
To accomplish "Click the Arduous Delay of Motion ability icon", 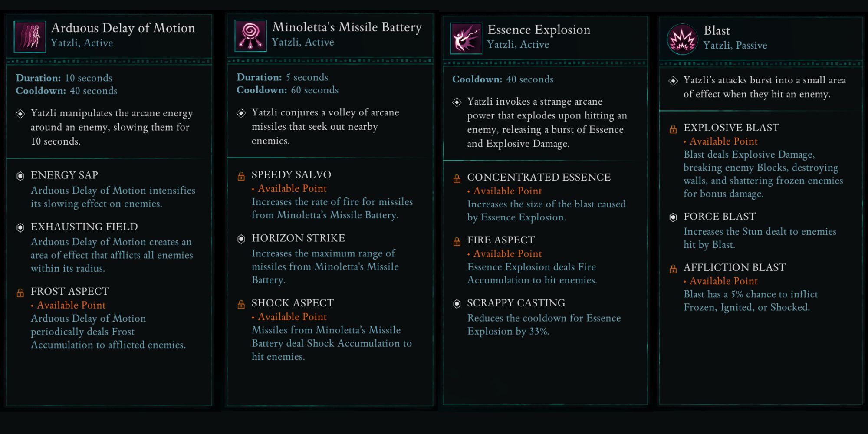I will 30,36.
